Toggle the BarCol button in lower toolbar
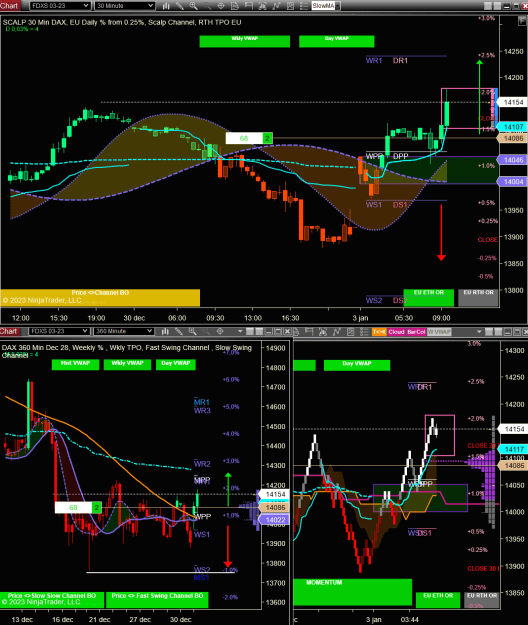Viewport: 528px width, 625px height. click(x=416, y=332)
